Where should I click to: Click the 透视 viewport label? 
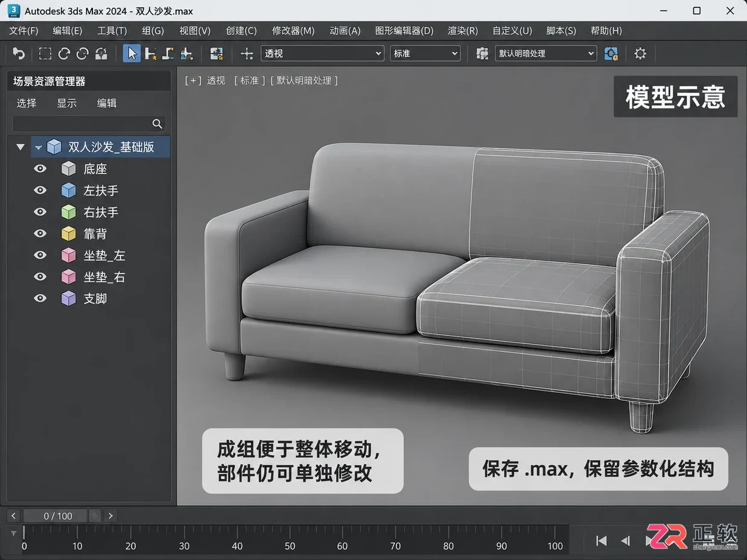216,80
